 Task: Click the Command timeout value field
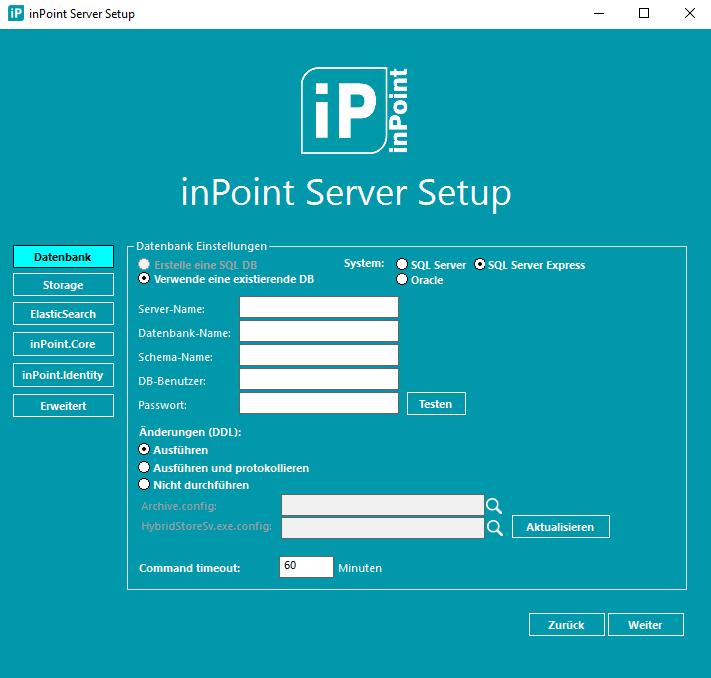click(x=306, y=567)
